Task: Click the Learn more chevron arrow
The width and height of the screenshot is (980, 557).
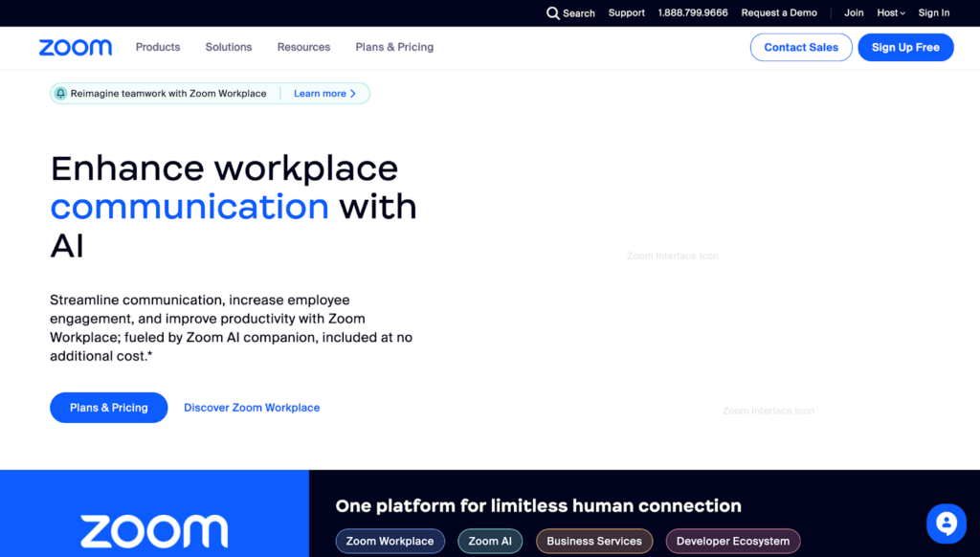Action: tap(353, 94)
